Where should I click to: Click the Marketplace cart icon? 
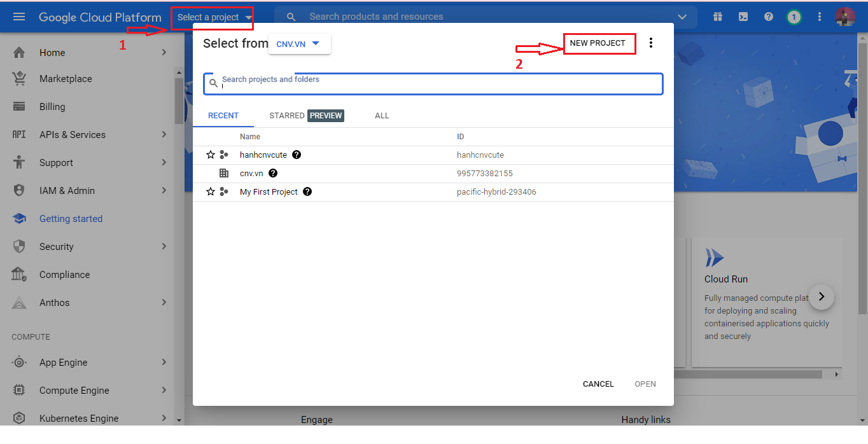(19, 79)
